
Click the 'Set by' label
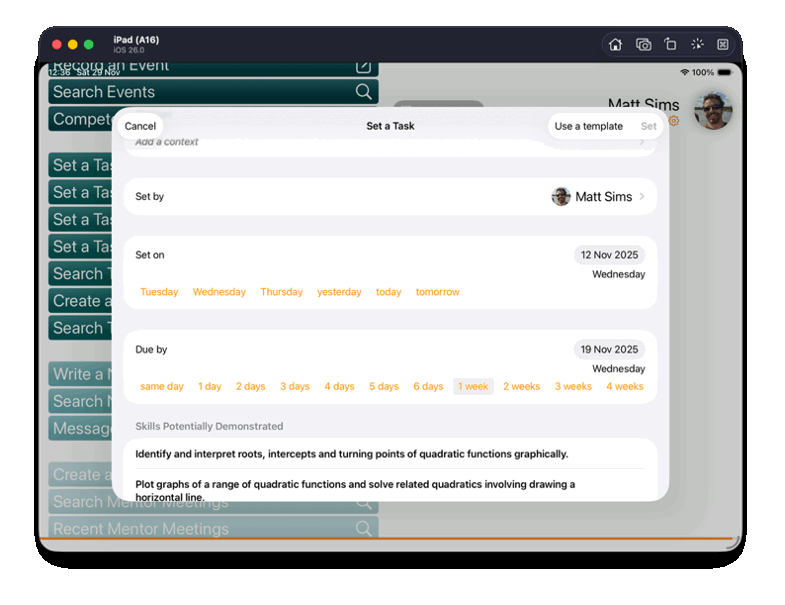pos(149,196)
